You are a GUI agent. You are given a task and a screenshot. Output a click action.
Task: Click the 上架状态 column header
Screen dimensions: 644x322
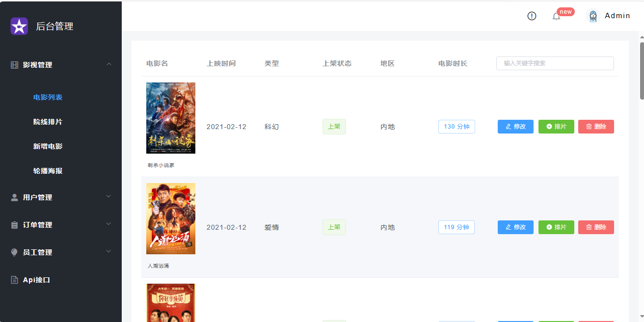coord(337,63)
